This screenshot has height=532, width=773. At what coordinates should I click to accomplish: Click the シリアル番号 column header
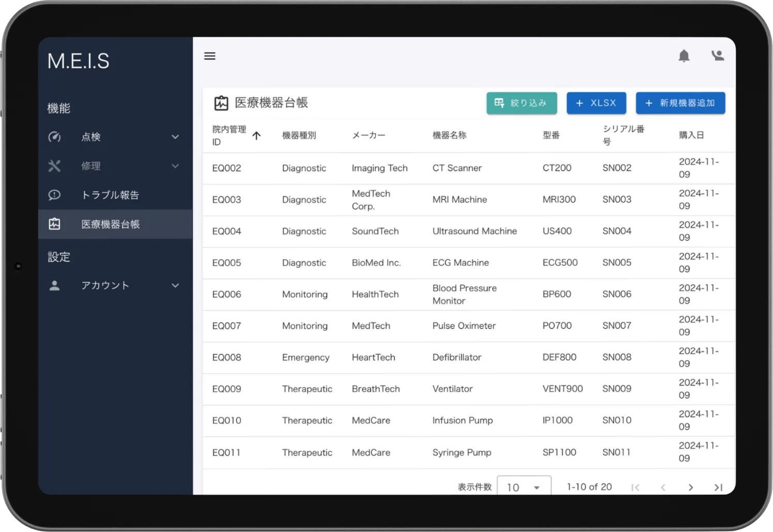coord(624,135)
